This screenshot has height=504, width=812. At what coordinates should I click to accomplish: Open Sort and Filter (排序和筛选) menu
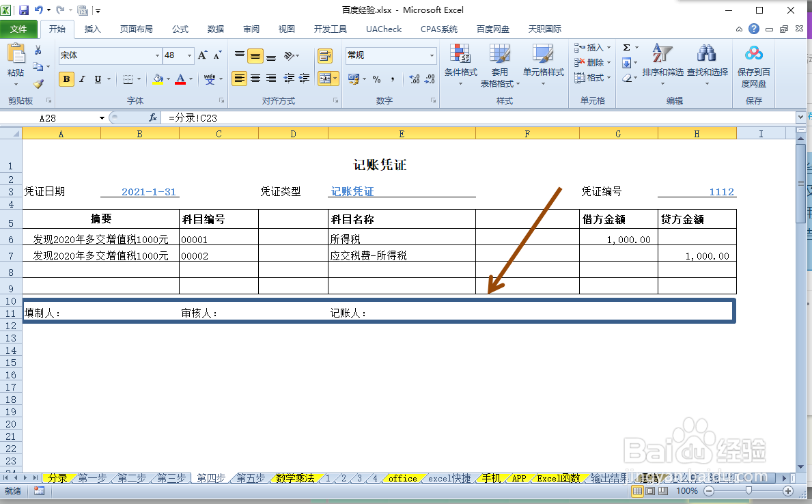(x=662, y=65)
